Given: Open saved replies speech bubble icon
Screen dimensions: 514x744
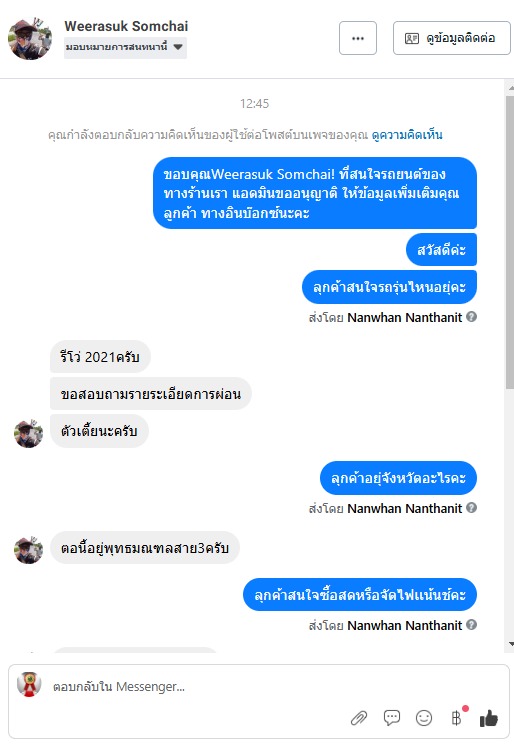Looking at the screenshot, I should (x=392, y=718).
